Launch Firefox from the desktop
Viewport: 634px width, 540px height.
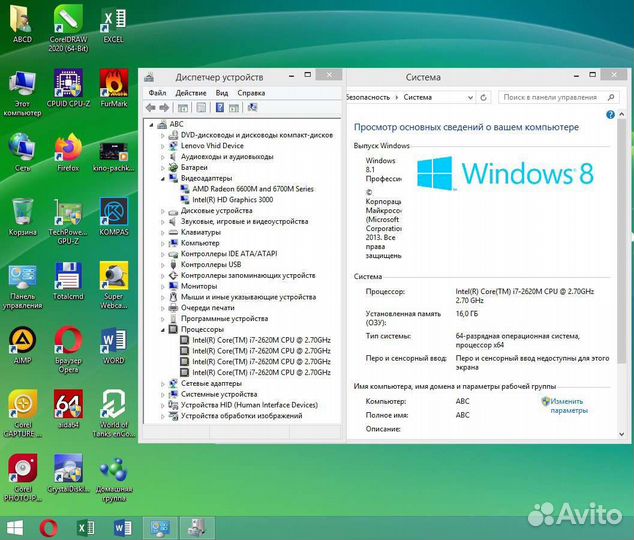click(68, 152)
